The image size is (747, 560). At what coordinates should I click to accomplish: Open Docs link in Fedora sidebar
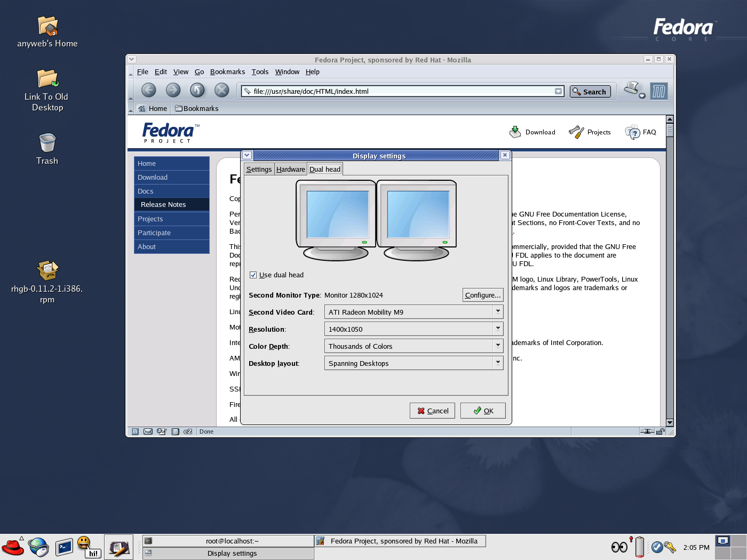[172, 191]
